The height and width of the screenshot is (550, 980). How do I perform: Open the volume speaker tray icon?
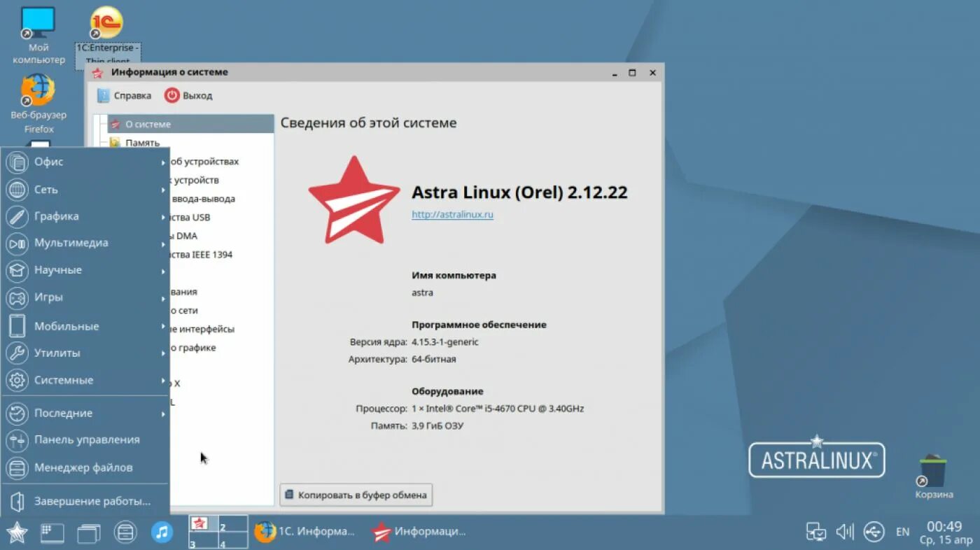(845, 532)
